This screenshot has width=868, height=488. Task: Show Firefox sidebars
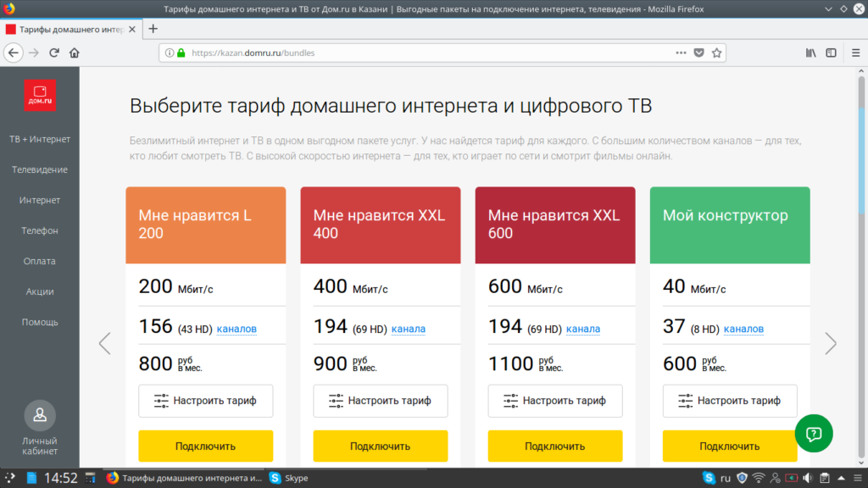831,53
